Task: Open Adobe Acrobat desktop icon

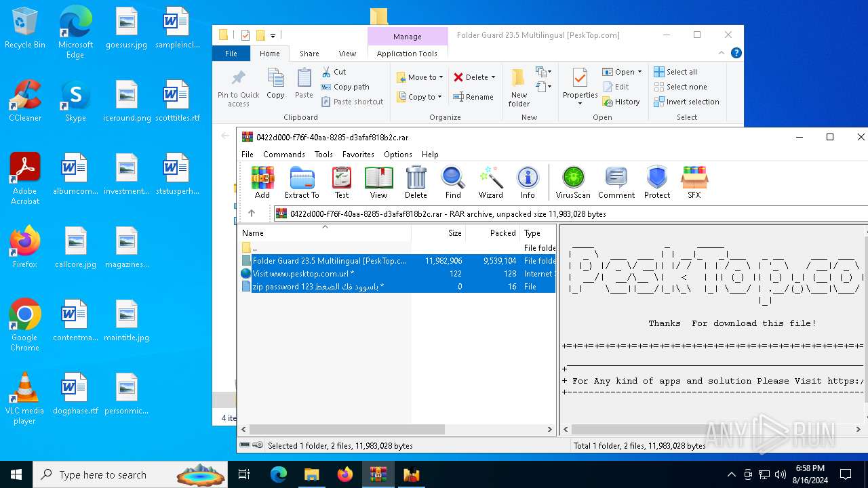Action: point(25,179)
